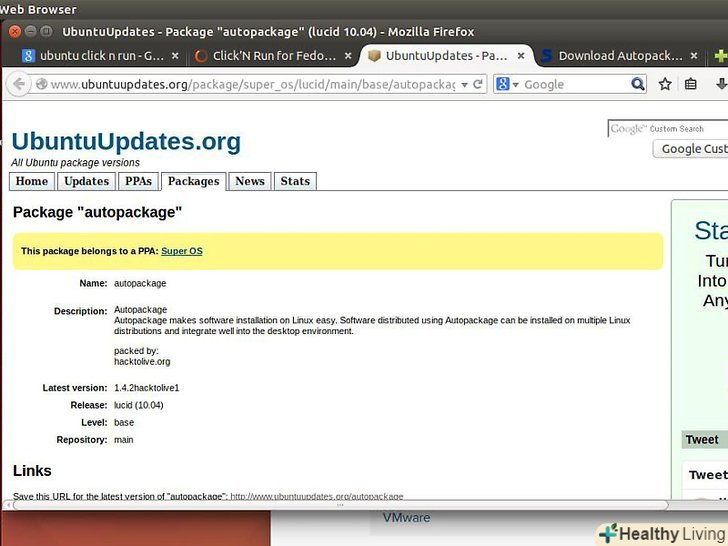Click the package box favicon on active tab
Screen dimensions: 728x546
(x=374, y=56)
